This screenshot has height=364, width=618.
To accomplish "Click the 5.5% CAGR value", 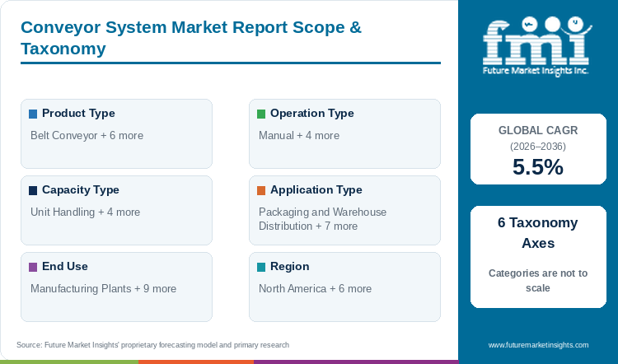I will point(538,166).
